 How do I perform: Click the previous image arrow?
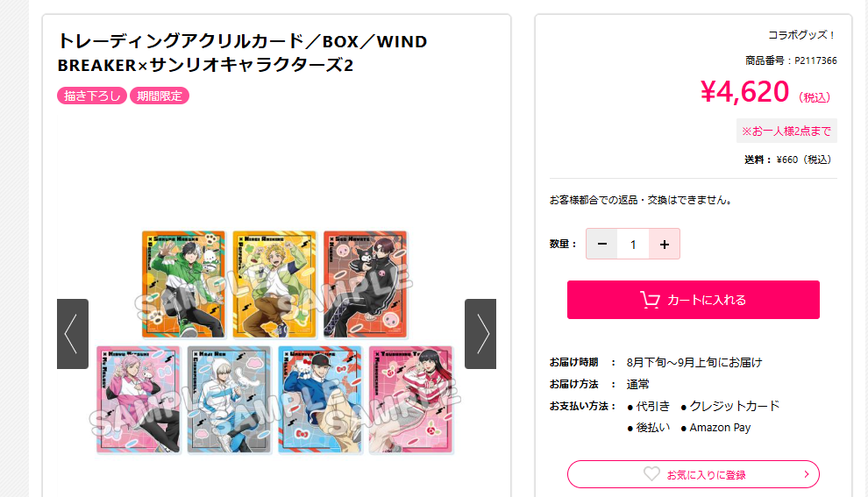tap(73, 334)
